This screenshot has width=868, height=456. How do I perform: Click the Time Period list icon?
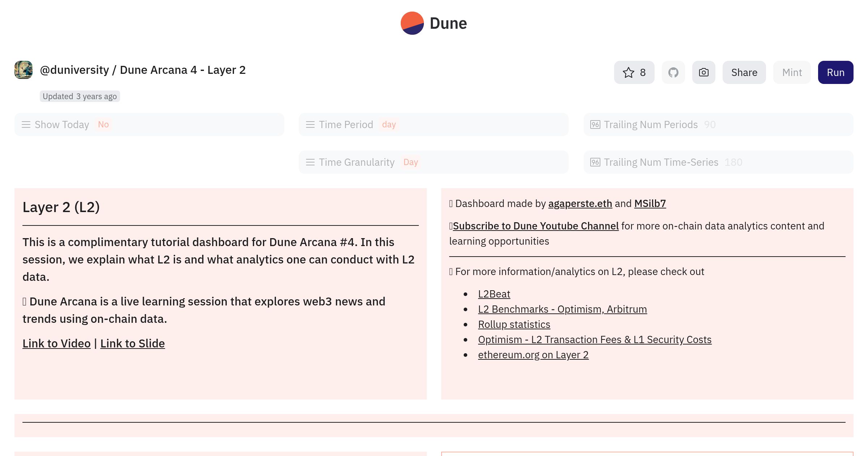click(x=310, y=124)
